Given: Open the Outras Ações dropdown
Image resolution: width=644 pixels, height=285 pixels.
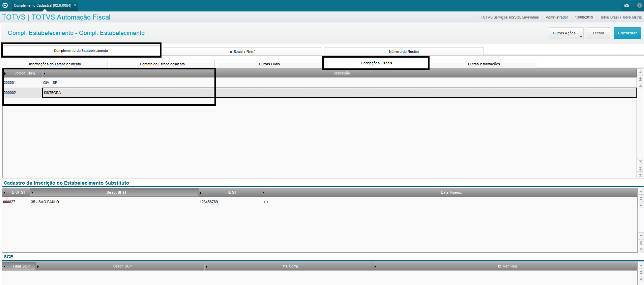Looking at the screenshot, I should (566, 33).
